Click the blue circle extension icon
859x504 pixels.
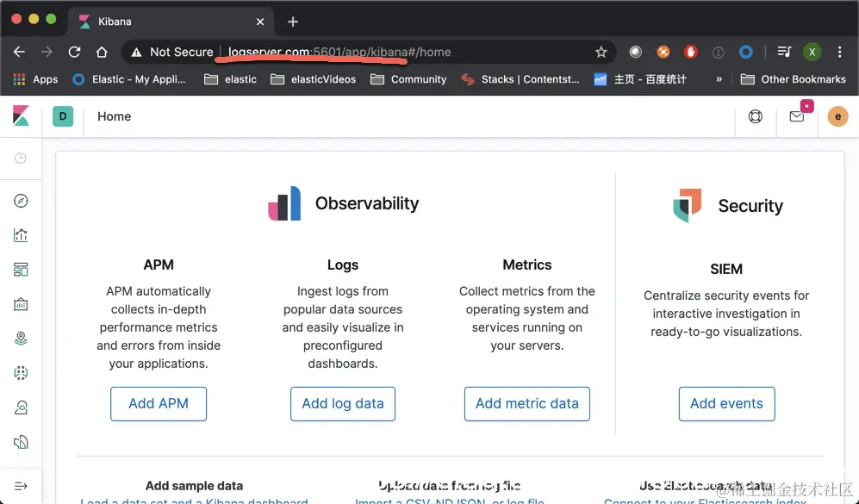coord(745,52)
